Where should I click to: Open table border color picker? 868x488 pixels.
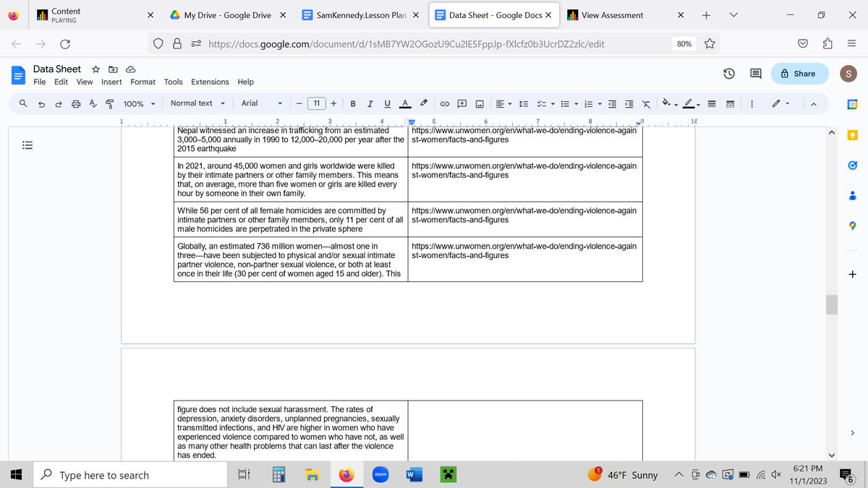[x=690, y=103]
